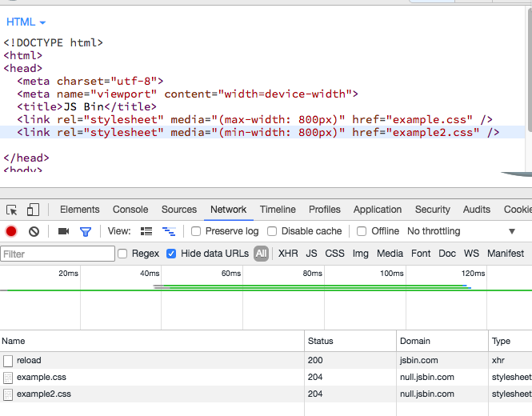The width and height of the screenshot is (532, 416).
Task: Switch to waterfall overview view icon
Action: tap(168, 231)
